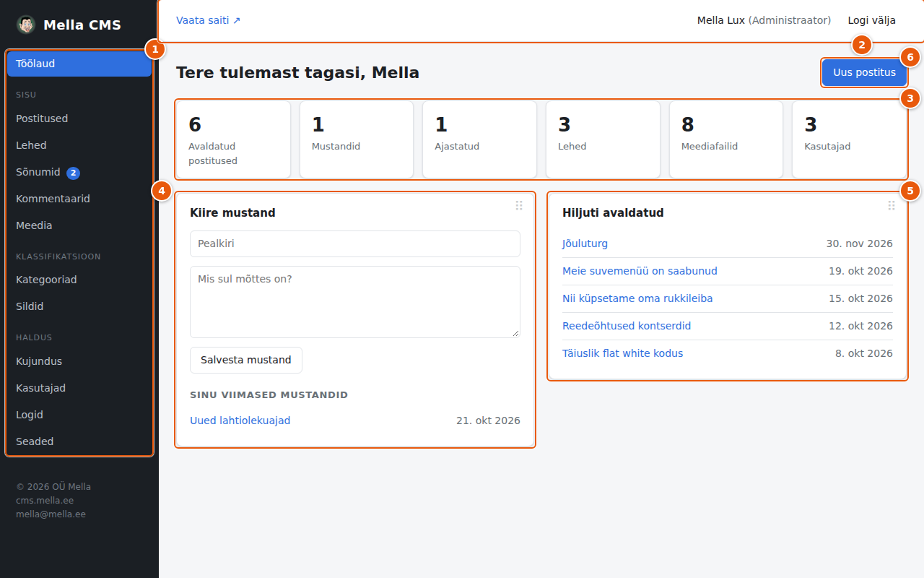Open the Logid page
Screen dimensions: 924x578
click(79, 415)
